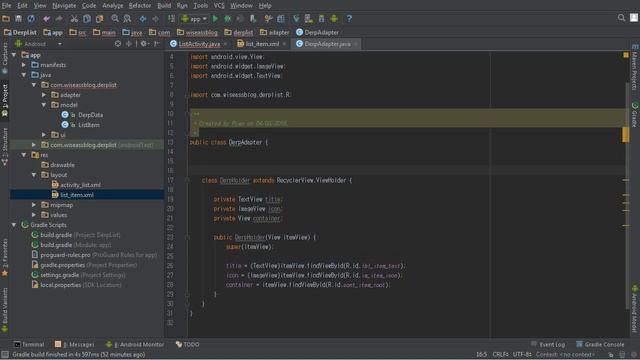Click the hide project panel icon
Screen dimensions: 640x360
pyautogui.click(x=157, y=44)
